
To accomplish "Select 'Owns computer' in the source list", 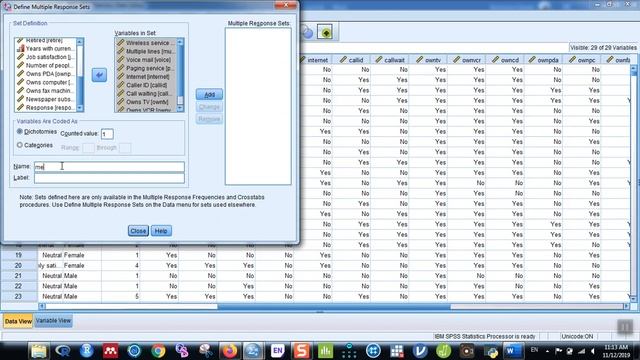I will pyautogui.click(x=46, y=82).
